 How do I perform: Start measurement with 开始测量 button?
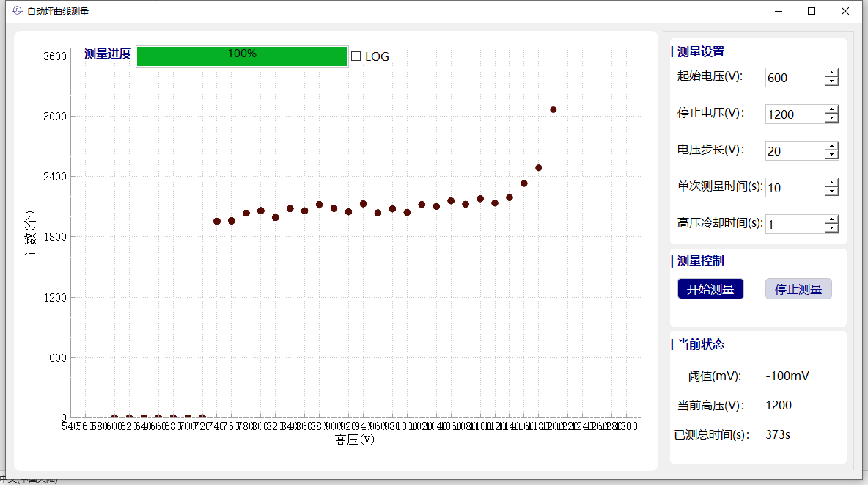pyautogui.click(x=710, y=289)
